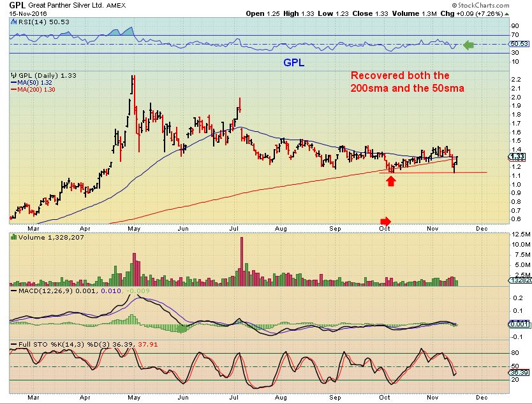Click the 2.2 label on price axis
The width and height of the screenshot is (532, 404).
[515, 79]
